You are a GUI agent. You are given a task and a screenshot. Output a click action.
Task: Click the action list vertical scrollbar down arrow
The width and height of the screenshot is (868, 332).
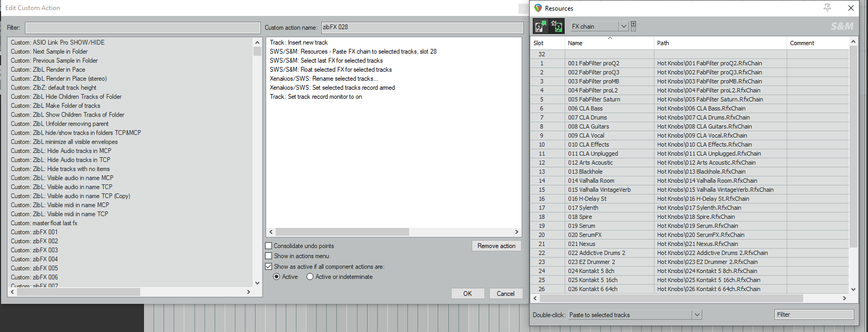tap(257, 283)
